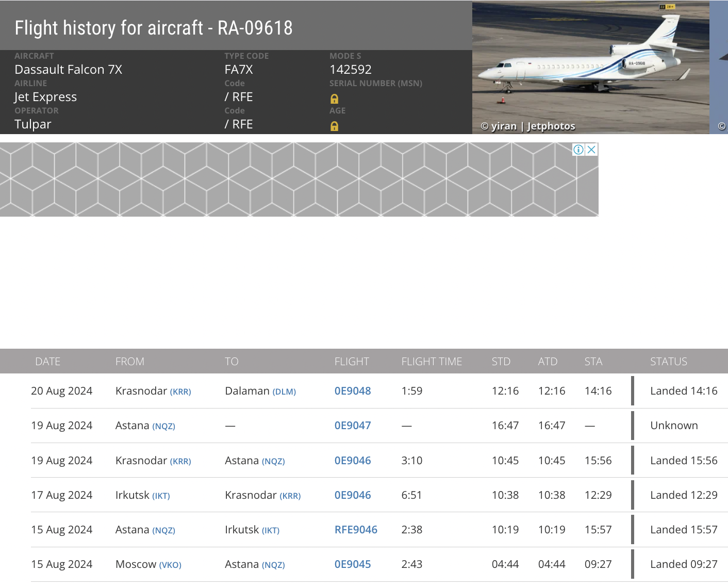Click the FLIGHT TIME column header
Screen dimensions: 728x587
(x=432, y=362)
